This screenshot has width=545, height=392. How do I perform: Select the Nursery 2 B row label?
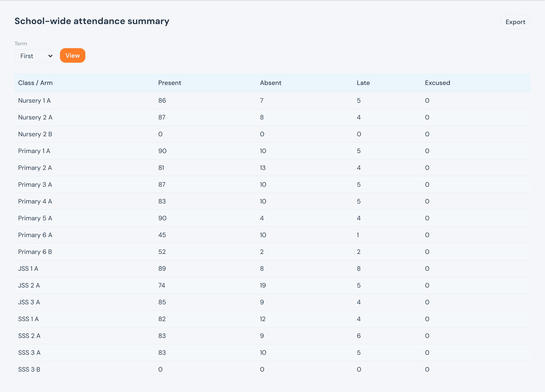coord(35,134)
